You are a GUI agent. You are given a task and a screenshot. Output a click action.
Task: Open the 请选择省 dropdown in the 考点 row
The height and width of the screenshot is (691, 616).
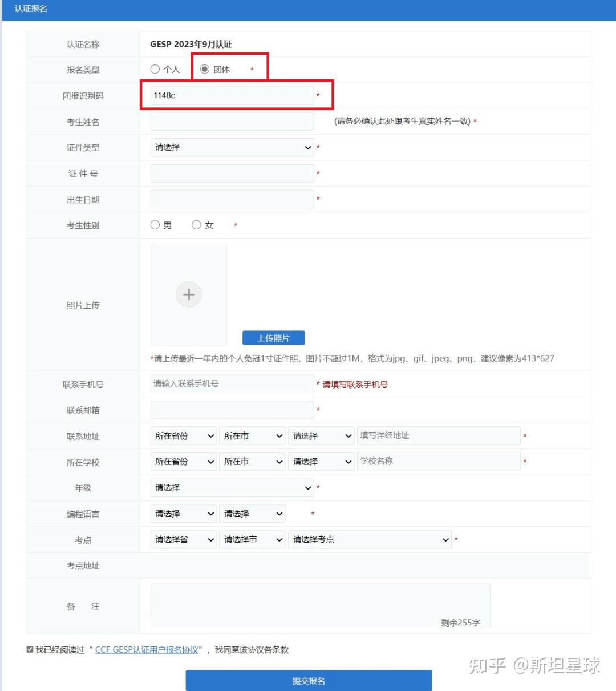183,539
